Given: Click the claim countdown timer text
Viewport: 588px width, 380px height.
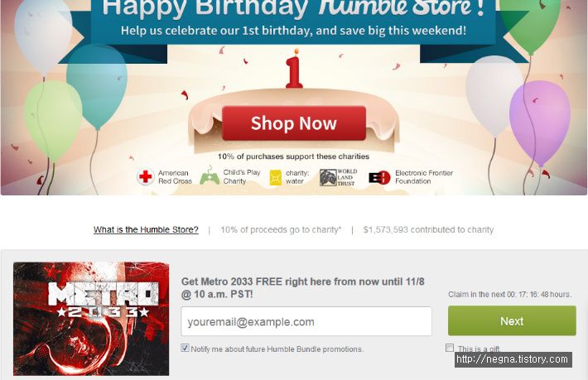Looking at the screenshot, I should [x=509, y=295].
